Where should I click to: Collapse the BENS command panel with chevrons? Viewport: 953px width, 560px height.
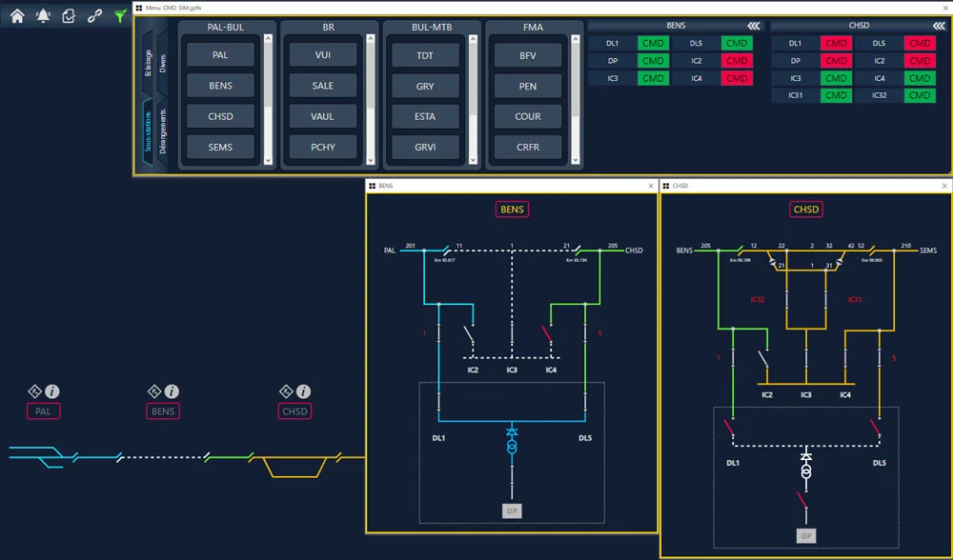[753, 26]
